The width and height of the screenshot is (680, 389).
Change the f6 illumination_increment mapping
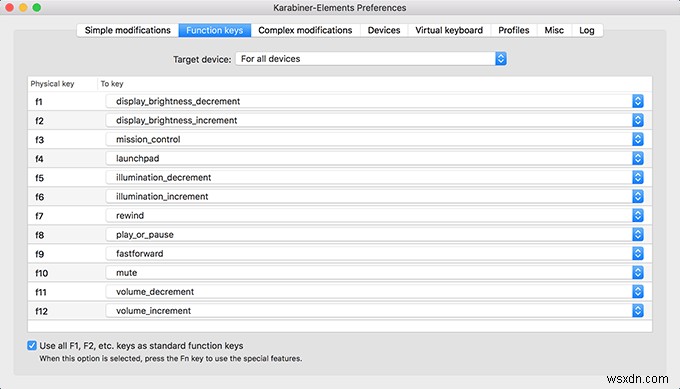point(375,196)
